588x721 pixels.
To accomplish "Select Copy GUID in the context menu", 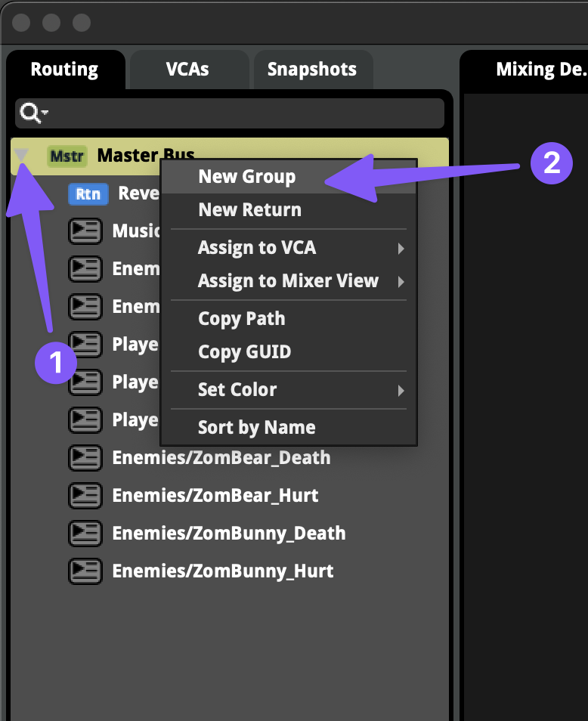I will (x=244, y=352).
